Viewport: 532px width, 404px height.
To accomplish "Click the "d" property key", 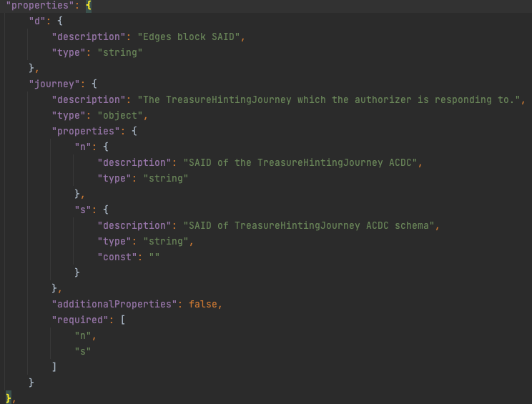I will 37,21.
